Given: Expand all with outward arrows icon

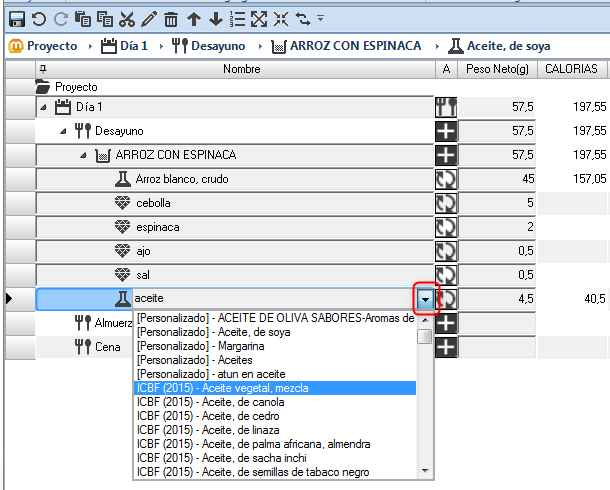Looking at the screenshot, I should point(259,19).
